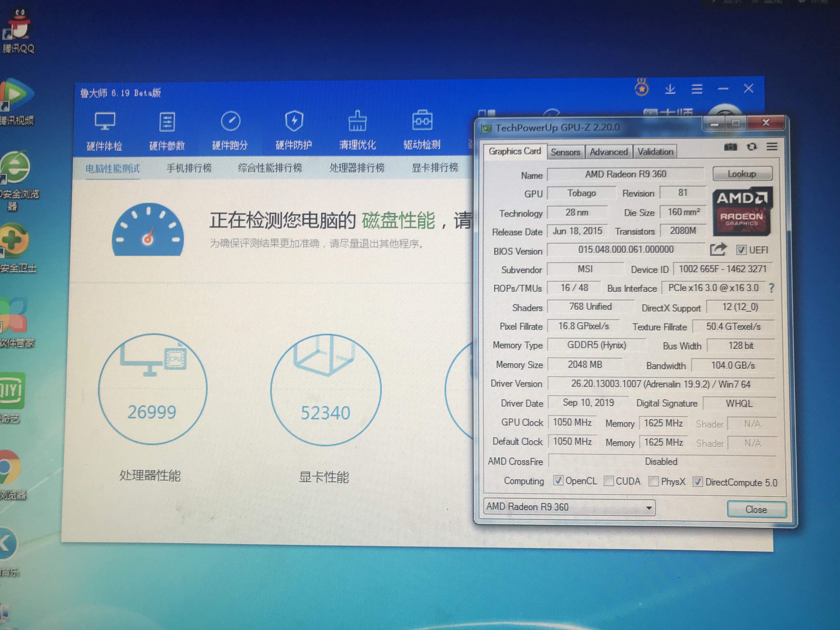Open the 鲁大师 main menu icon

pos(697,89)
